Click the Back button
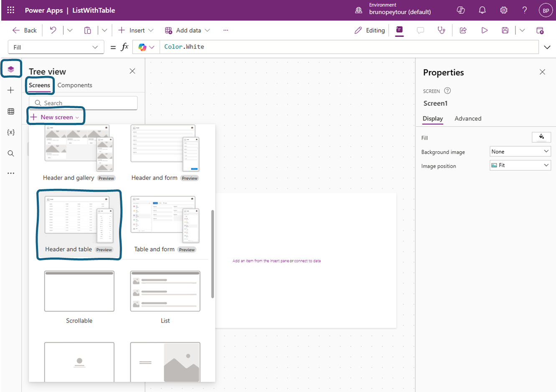The image size is (556, 392). coord(24,30)
